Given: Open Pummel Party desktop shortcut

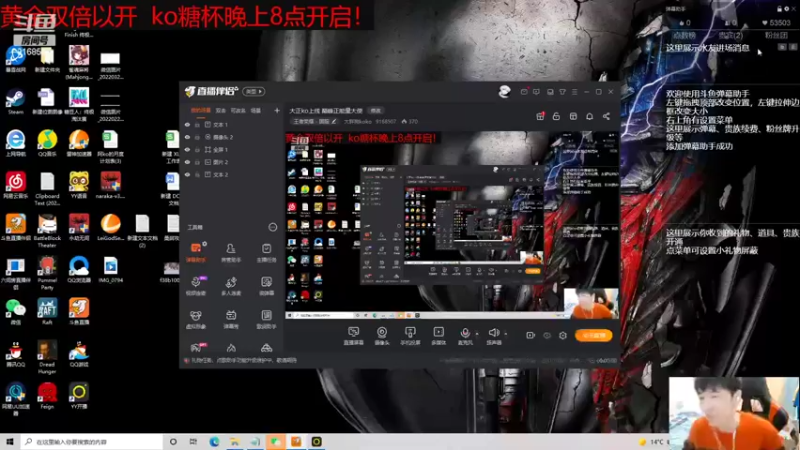Looking at the screenshot, I should click(47, 273).
